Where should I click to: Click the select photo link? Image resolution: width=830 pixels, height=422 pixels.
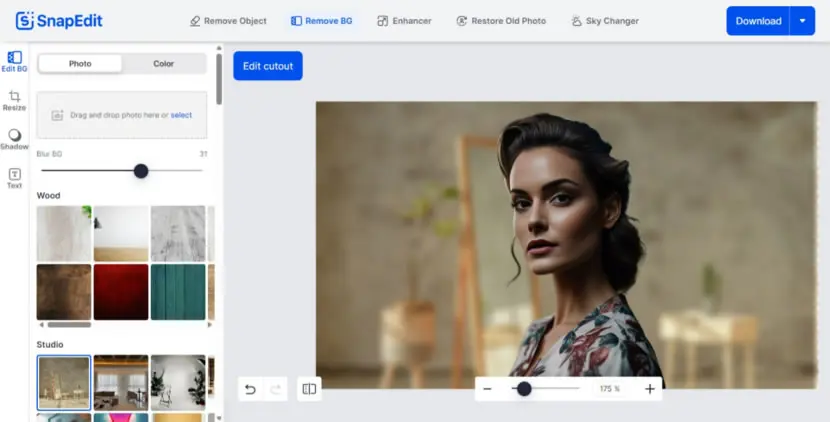click(181, 115)
